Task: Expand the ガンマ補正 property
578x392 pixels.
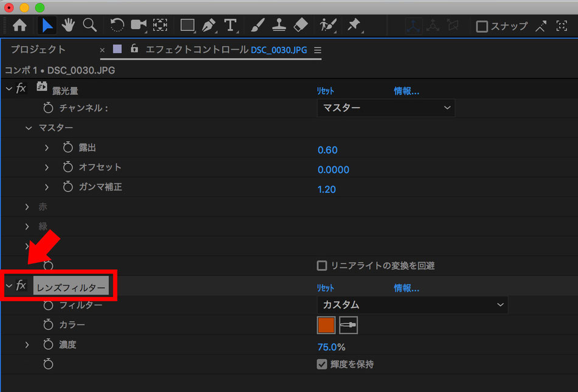Action: click(46, 187)
